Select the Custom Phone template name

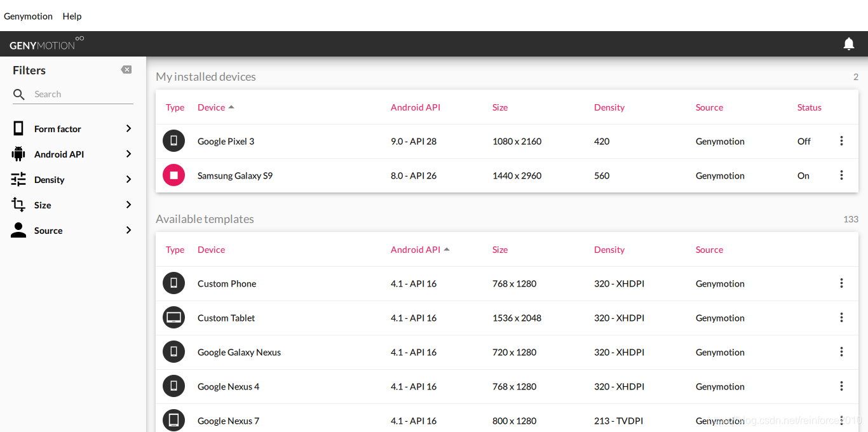pyautogui.click(x=227, y=283)
